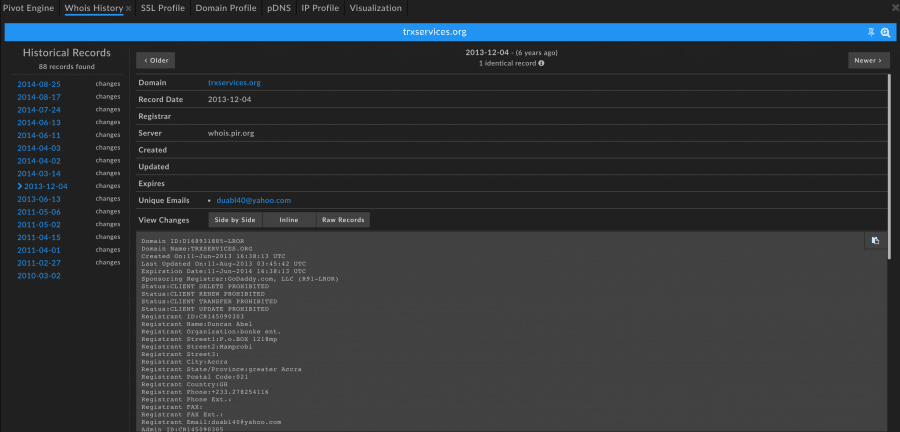The image size is (900, 432).
Task: Show changes for the 2011-02-27 record
Action: [x=108, y=262]
